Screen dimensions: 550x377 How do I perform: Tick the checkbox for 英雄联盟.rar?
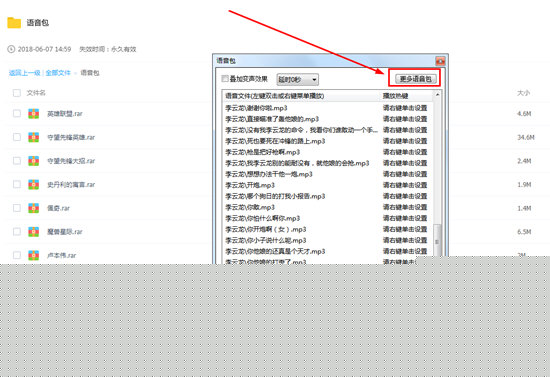coord(16,113)
